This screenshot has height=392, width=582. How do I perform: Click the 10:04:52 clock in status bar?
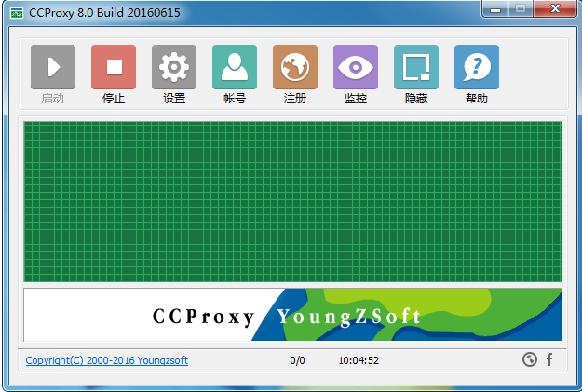point(359,360)
